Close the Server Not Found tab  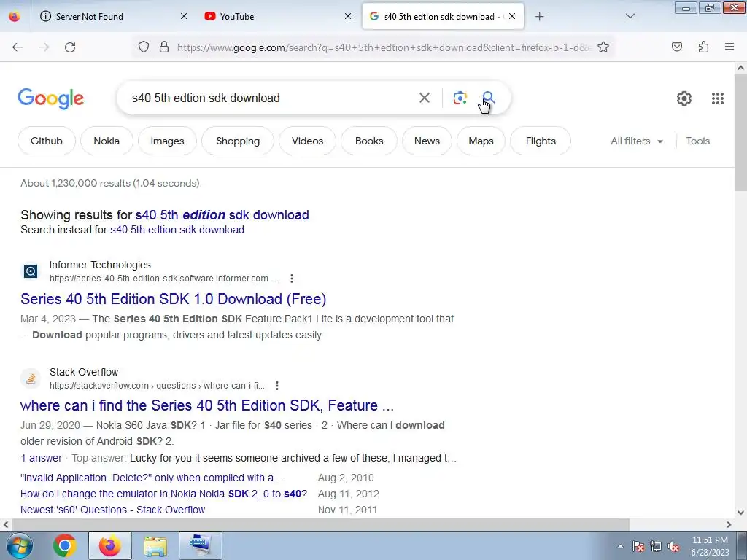click(x=184, y=16)
